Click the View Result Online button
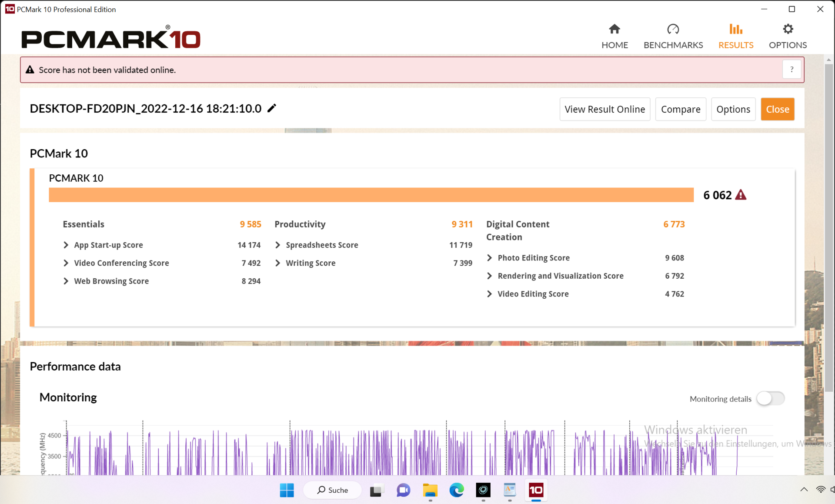835x504 pixels. point(605,109)
